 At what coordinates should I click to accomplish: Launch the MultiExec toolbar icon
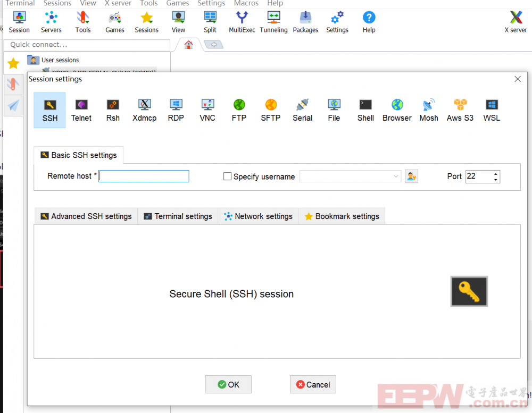tap(242, 22)
